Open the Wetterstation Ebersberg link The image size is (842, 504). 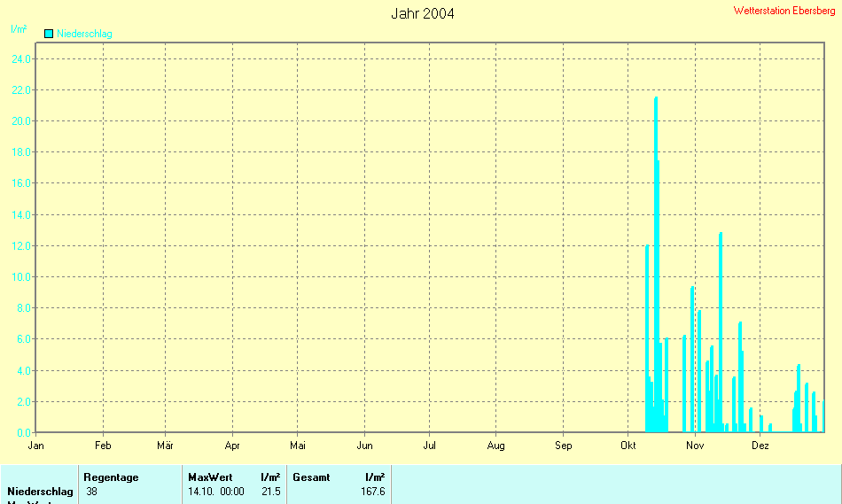(x=784, y=11)
